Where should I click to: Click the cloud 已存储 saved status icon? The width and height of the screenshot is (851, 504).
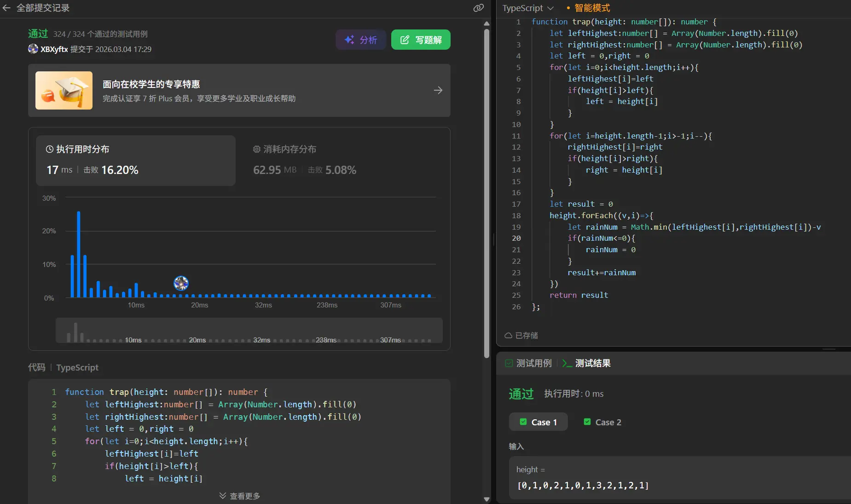point(509,336)
